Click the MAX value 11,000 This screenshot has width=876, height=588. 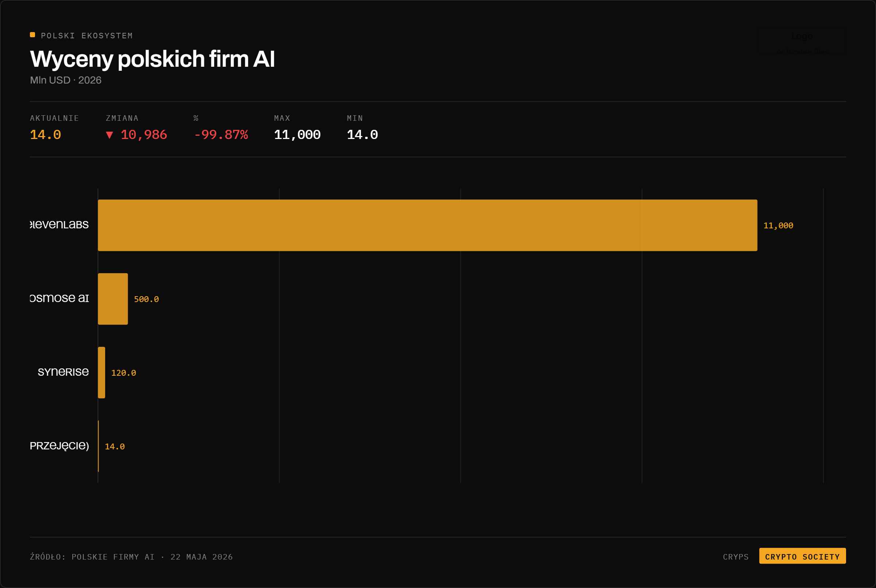[297, 135]
